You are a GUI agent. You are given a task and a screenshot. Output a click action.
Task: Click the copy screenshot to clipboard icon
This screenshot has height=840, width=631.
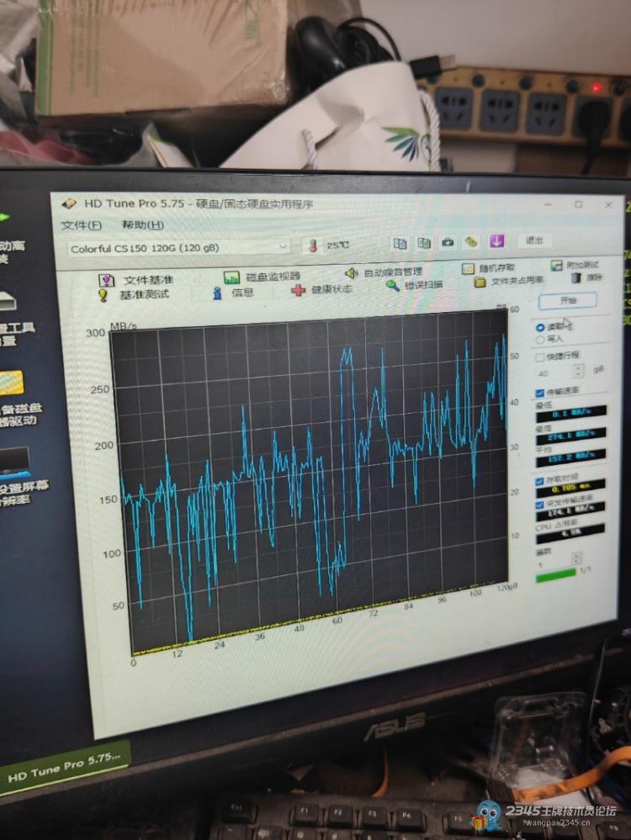coord(424,243)
